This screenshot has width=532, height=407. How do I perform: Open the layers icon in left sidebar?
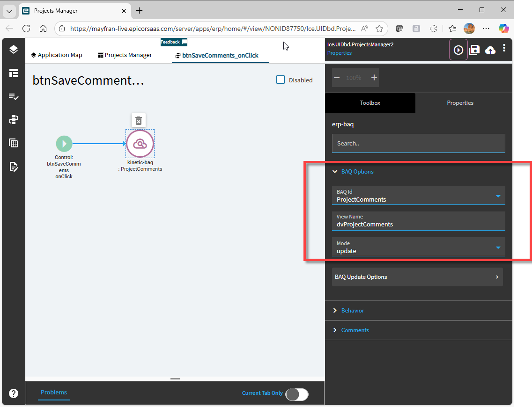[x=14, y=50]
